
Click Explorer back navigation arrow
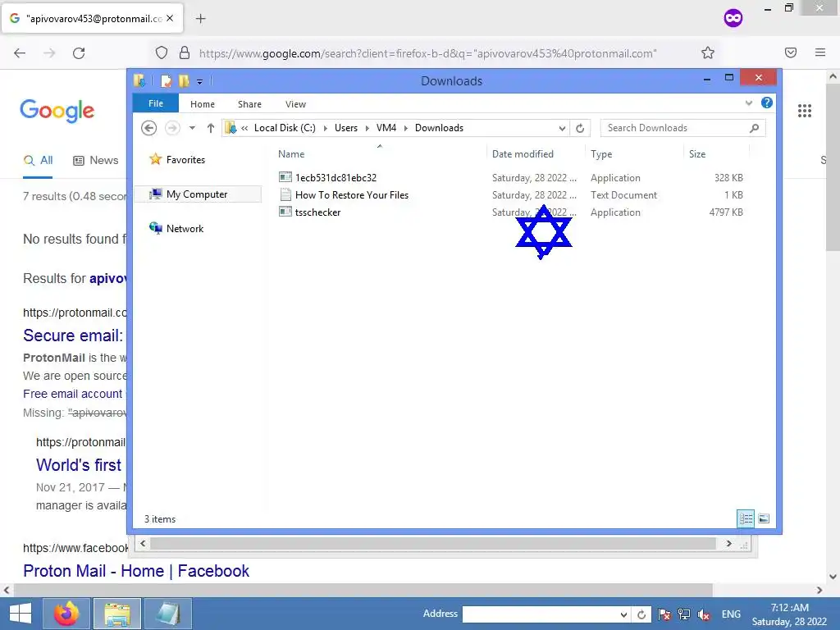coord(149,128)
